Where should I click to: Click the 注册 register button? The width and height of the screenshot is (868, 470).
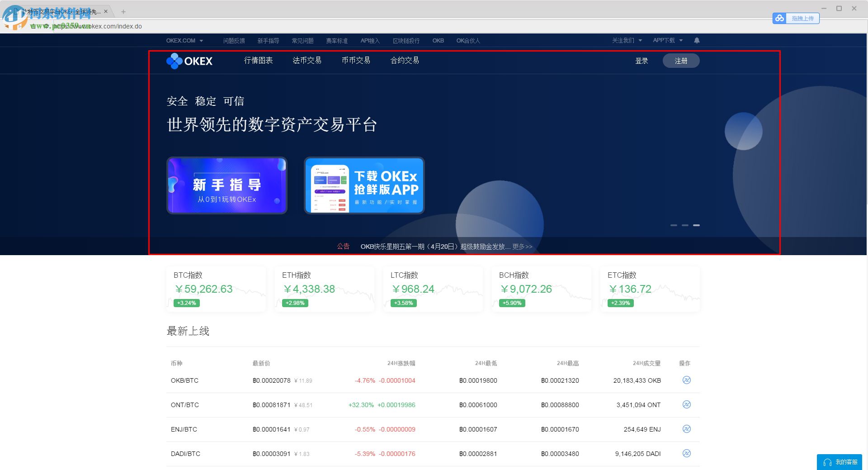coord(681,61)
